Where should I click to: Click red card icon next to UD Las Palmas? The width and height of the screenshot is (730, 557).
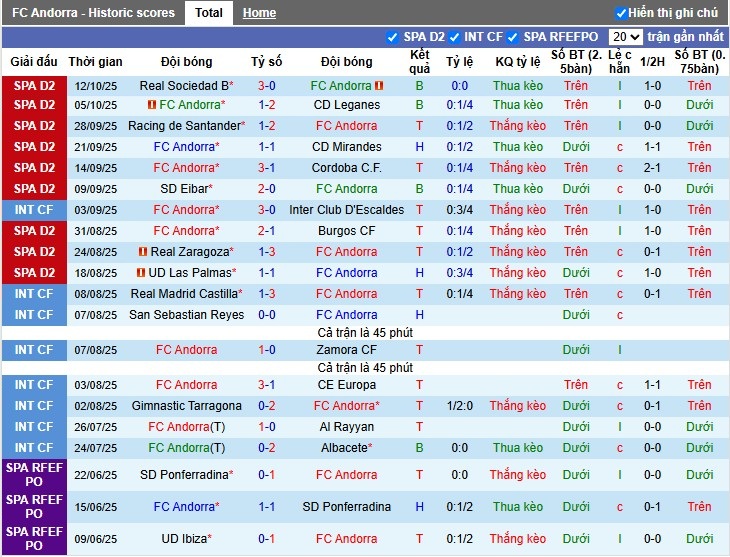(141, 273)
